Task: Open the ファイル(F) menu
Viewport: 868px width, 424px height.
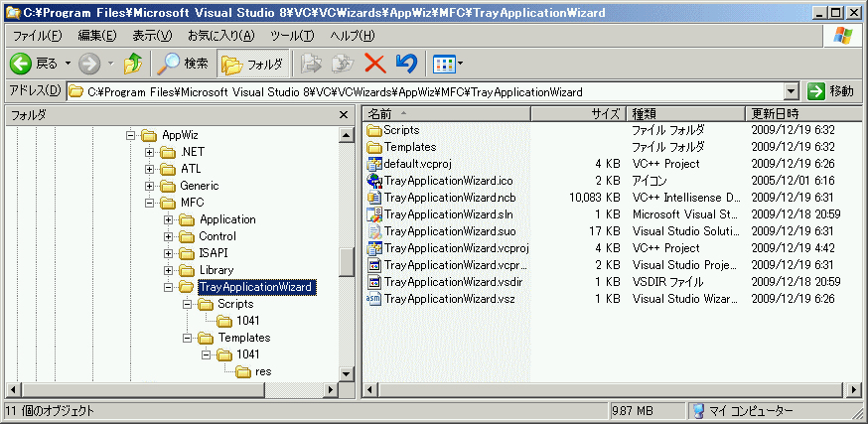Action: tap(37, 36)
